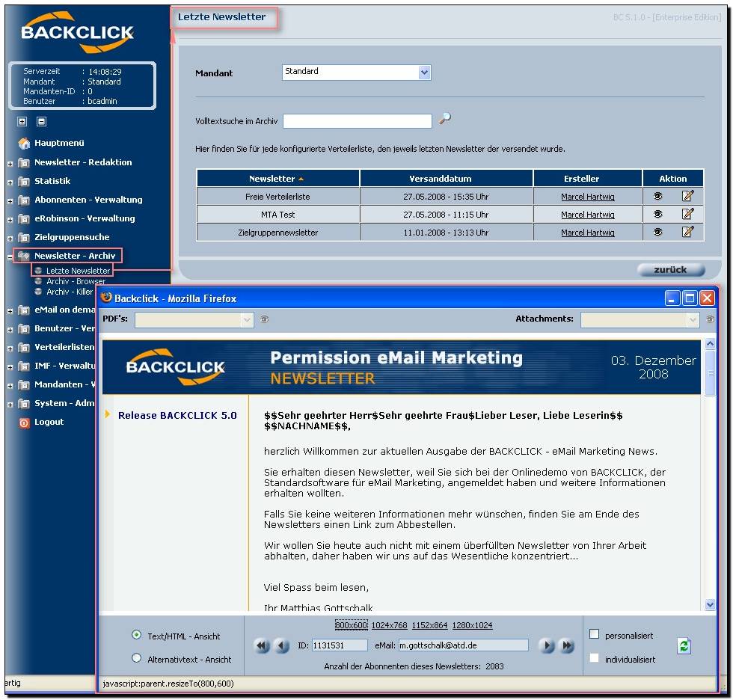This screenshot has height=700, width=733.
Task: Select Text/HTML - Ansicht radio button
Action: click(136, 635)
